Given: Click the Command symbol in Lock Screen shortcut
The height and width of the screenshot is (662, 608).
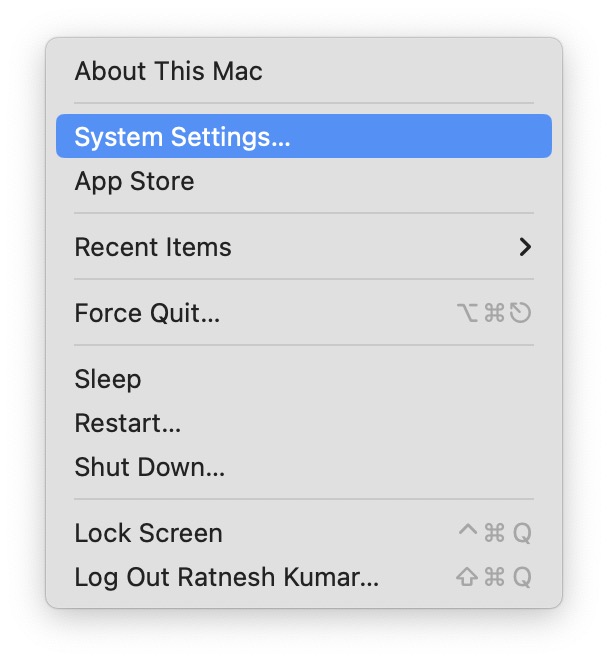Looking at the screenshot, I should (x=494, y=533).
